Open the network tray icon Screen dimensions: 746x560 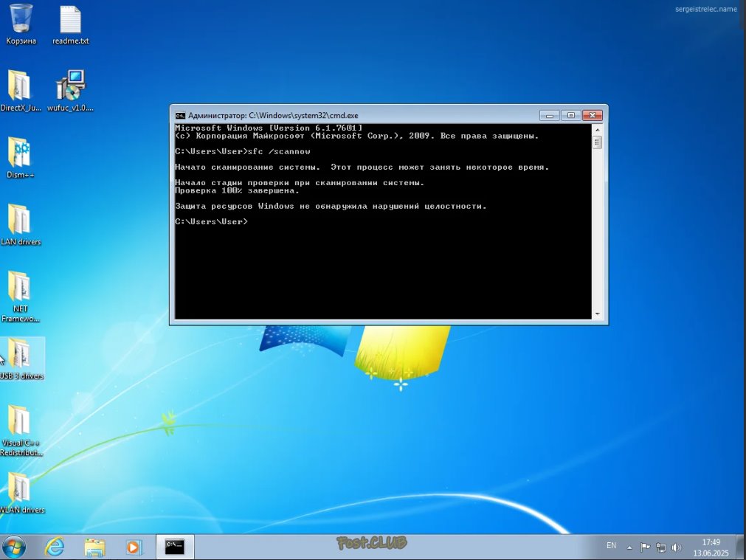(x=661, y=547)
